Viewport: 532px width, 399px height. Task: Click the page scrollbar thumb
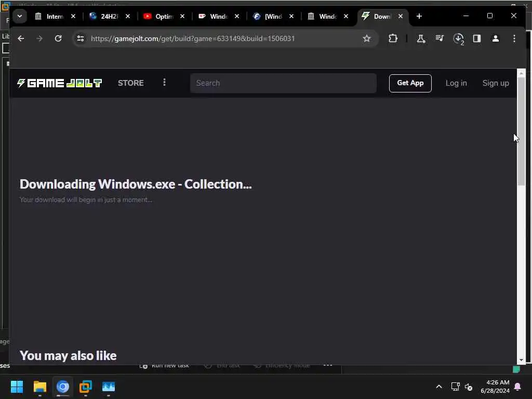click(521, 131)
